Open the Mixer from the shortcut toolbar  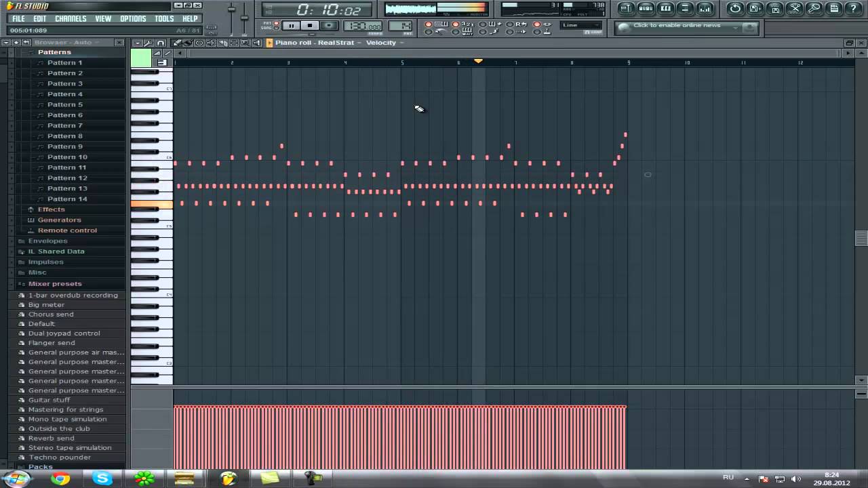point(705,7)
